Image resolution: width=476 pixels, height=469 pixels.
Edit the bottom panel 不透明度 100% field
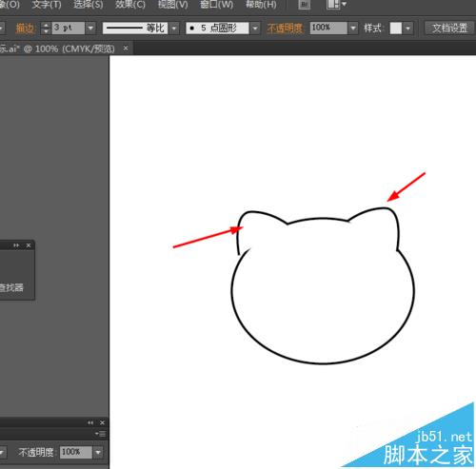[x=76, y=452]
